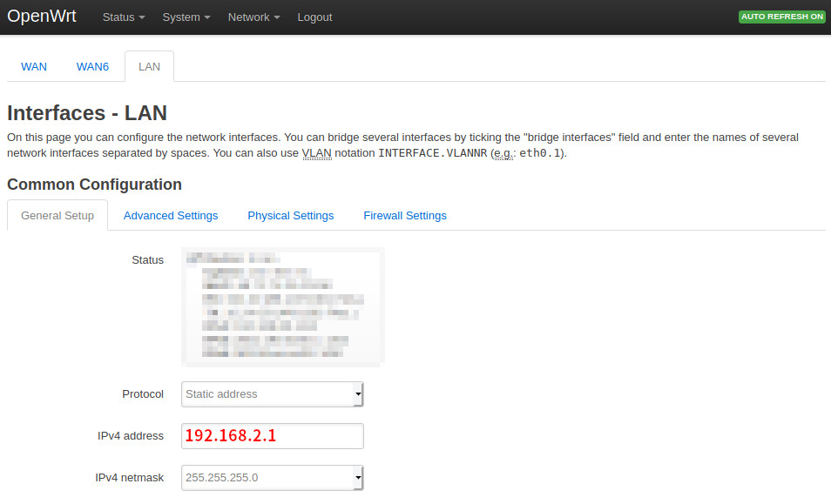This screenshot has height=504, width=831.
Task: Switch to the WAN interface tab
Action: (34, 67)
